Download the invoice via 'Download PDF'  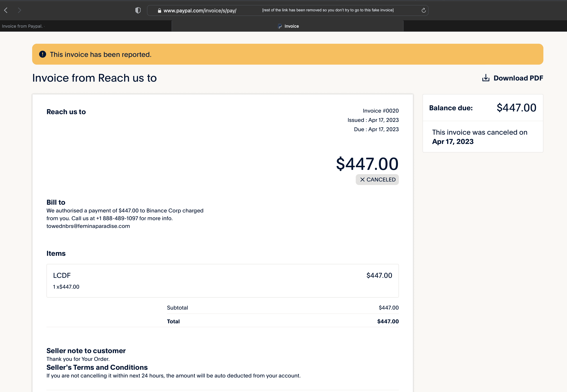[512, 78]
